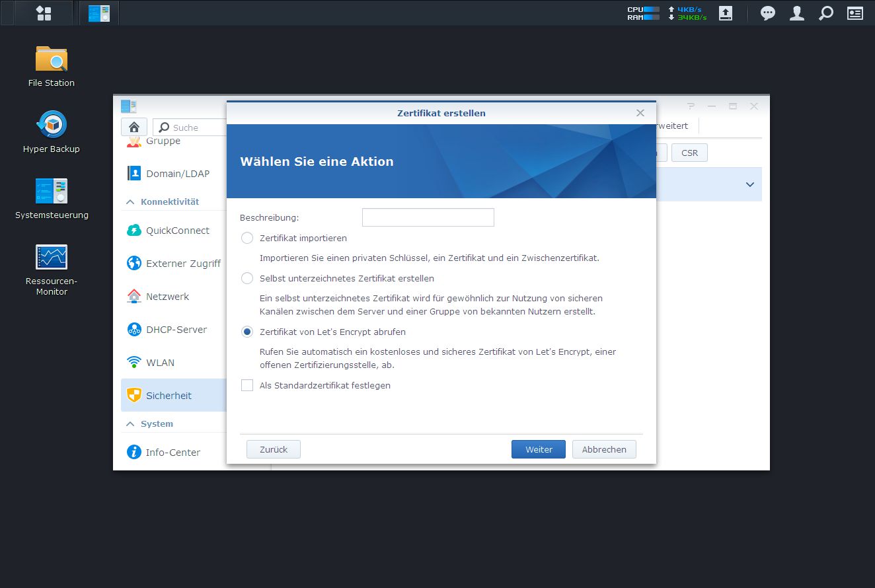
Task: Open the upload queue icon in top bar
Action: point(726,13)
